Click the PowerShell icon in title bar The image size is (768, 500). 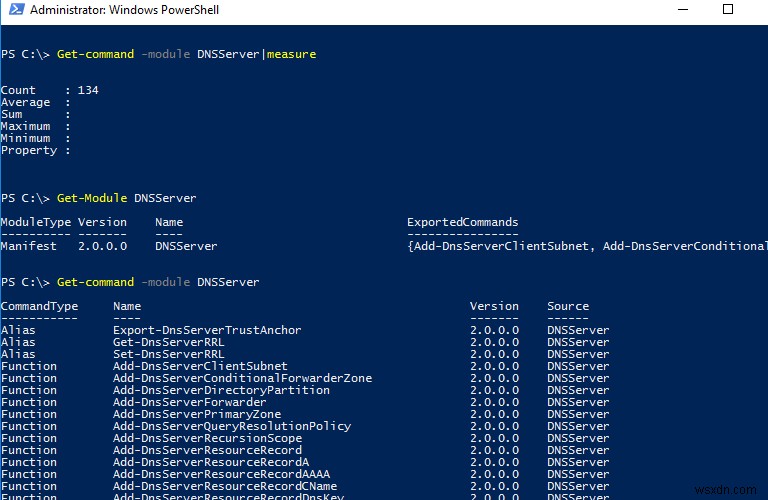coord(17,9)
